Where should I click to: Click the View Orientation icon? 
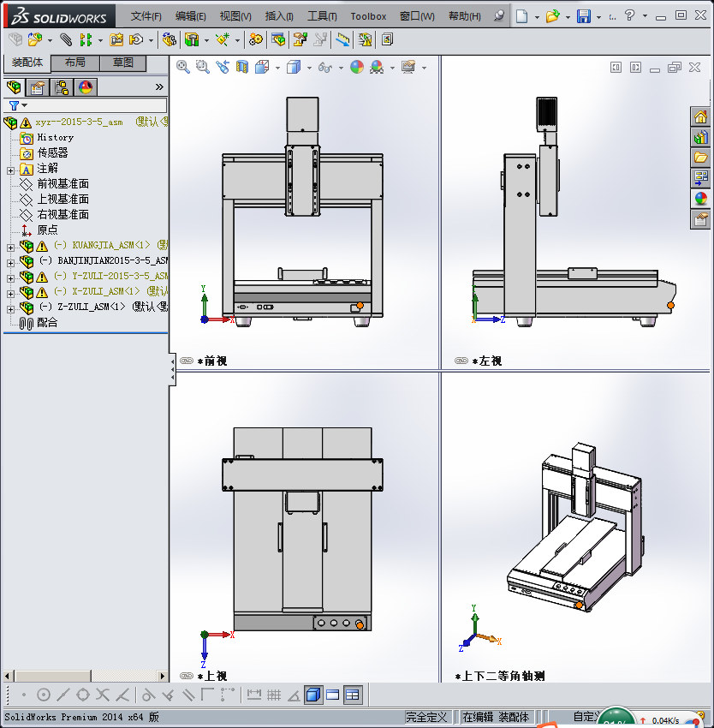[x=262, y=67]
